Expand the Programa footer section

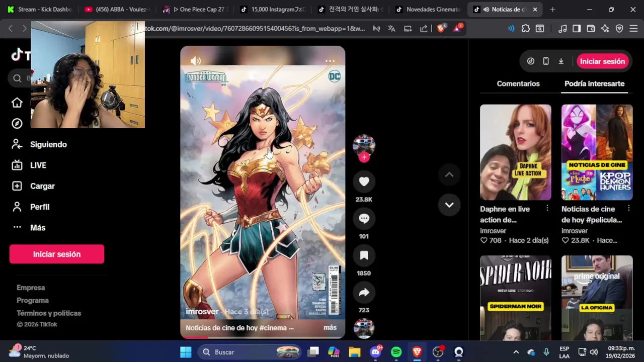33,300
